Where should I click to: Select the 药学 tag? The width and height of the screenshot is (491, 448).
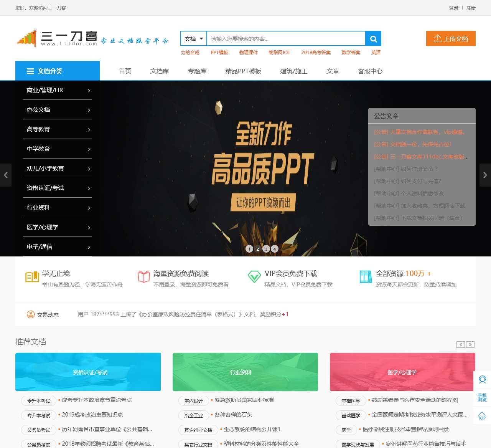[x=346, y=430]
